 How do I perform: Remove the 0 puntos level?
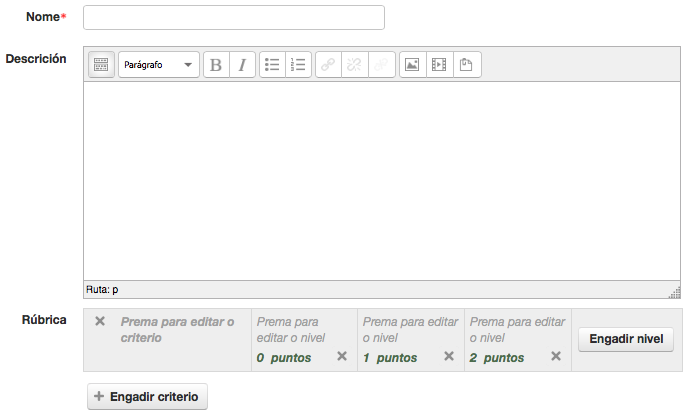tap(342, 356)
